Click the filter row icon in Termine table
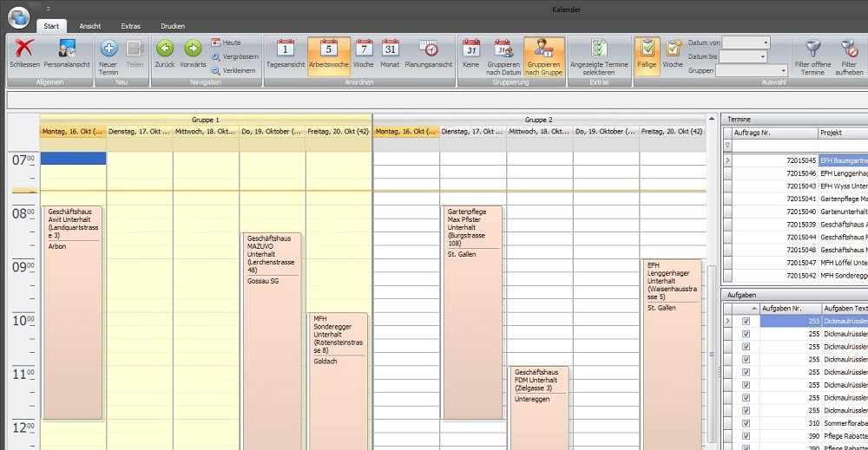 [727, 146]
